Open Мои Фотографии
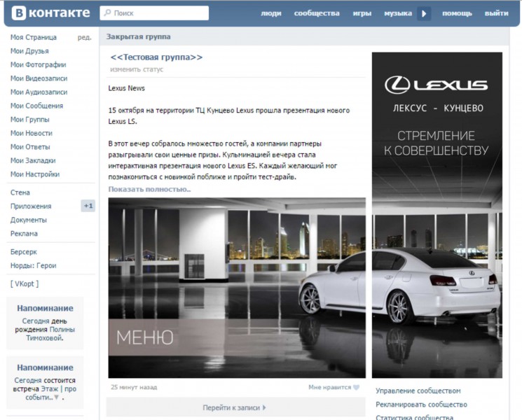522x420 pixels. [38, 64]
